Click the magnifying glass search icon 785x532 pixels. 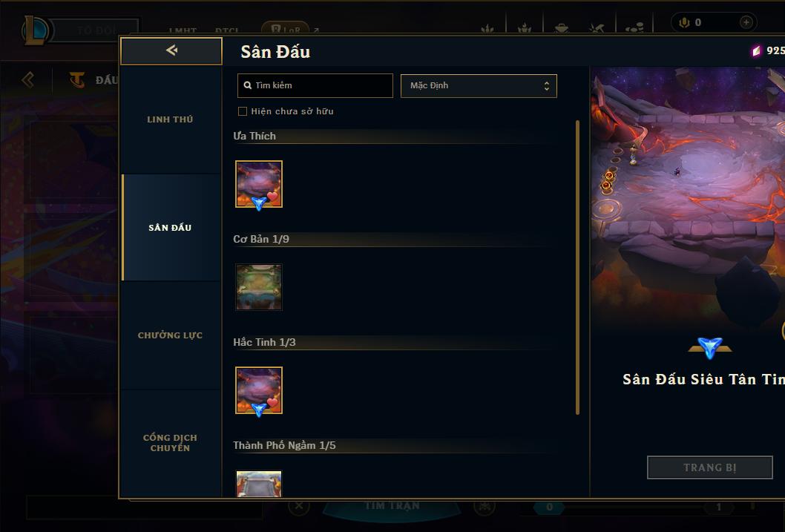(247, 85)
